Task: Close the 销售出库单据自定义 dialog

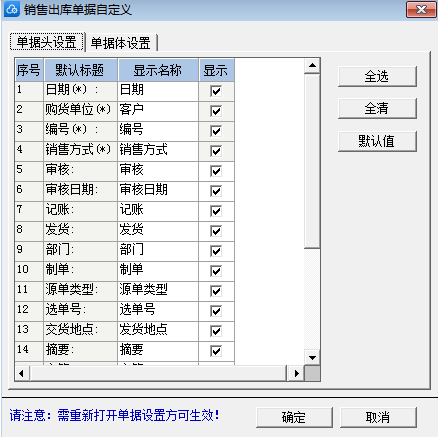Action: tap(421, 9)
